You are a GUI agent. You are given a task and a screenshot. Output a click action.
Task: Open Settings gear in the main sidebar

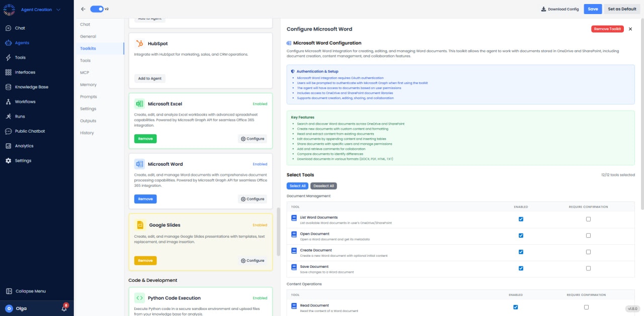coord(9,161)
